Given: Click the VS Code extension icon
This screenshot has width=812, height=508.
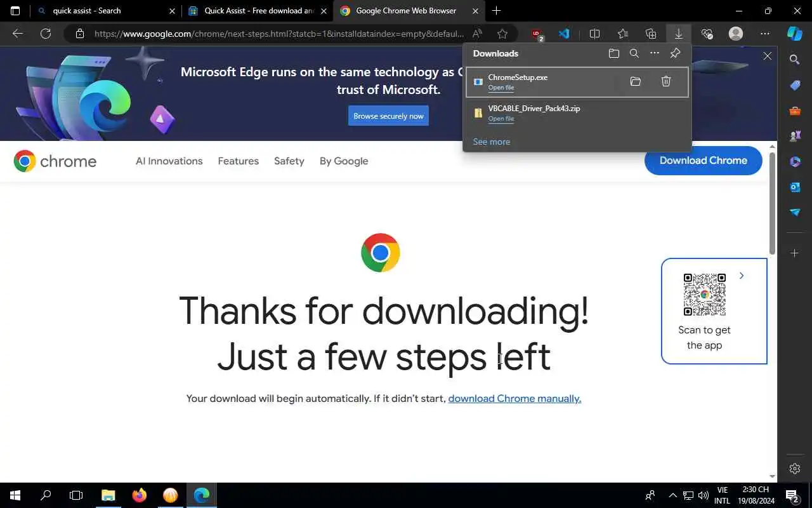Looking at the screenshot, I should point(564,34).
